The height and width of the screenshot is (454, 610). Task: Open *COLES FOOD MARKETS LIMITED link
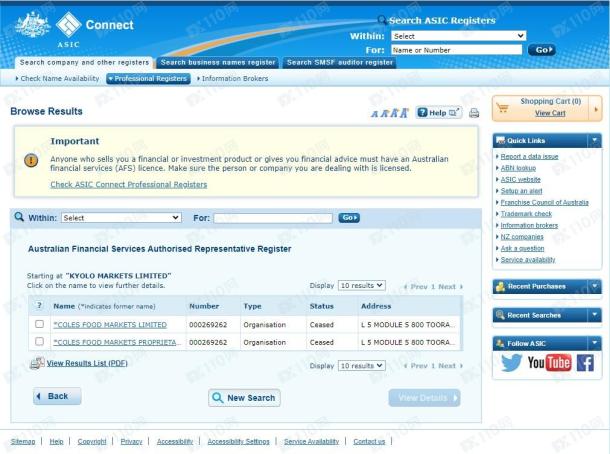click(x=110, y=325)
